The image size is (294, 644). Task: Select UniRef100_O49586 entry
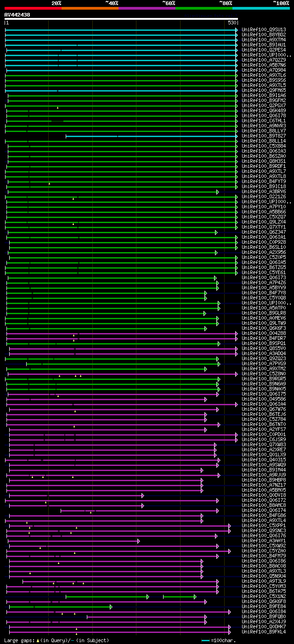264,399
